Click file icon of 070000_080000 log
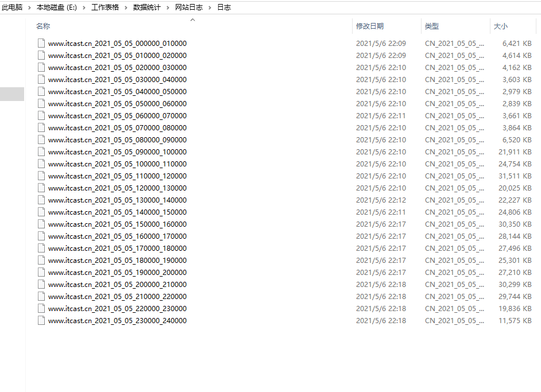 [x=41, y=127]
